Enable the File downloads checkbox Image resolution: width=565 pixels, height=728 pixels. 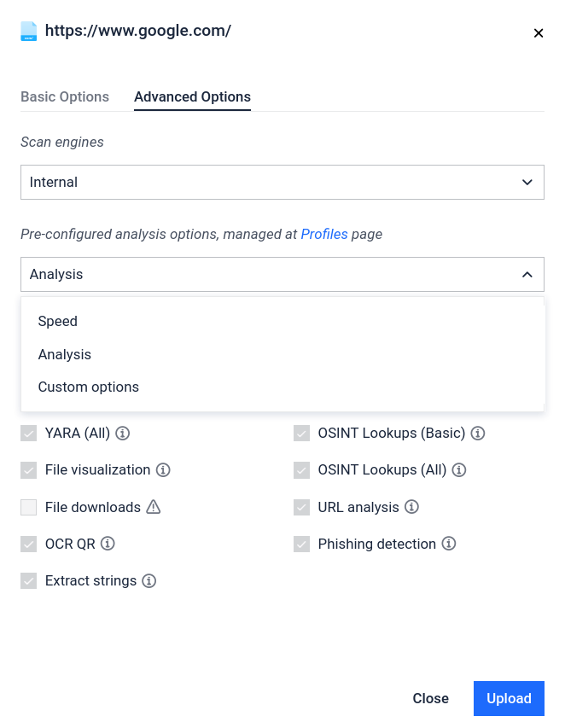tap(29, 507)
